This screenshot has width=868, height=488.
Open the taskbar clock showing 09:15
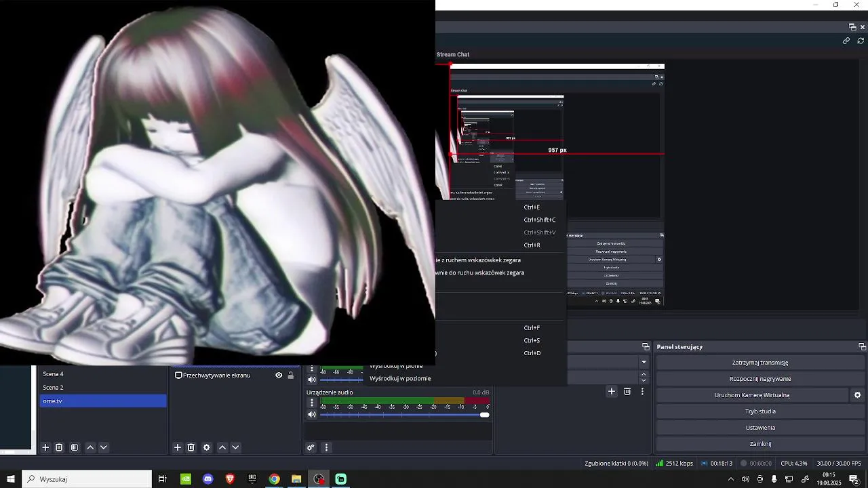829,479
